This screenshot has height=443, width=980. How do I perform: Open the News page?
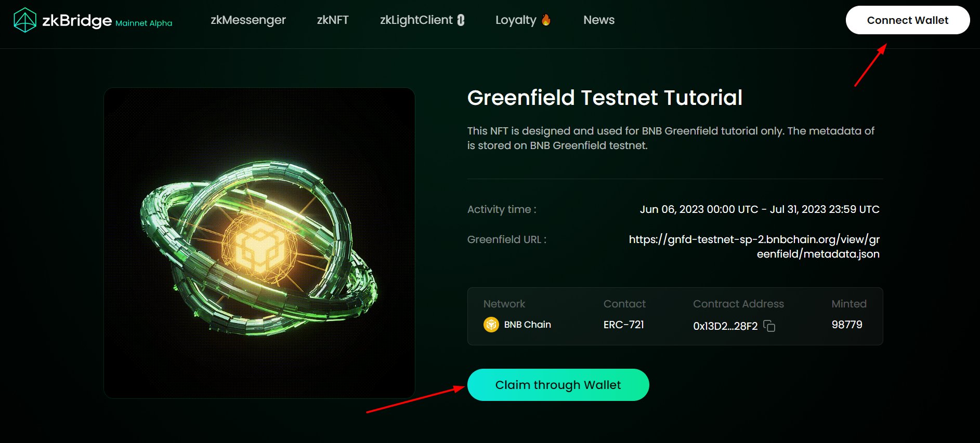click(599, 20)
